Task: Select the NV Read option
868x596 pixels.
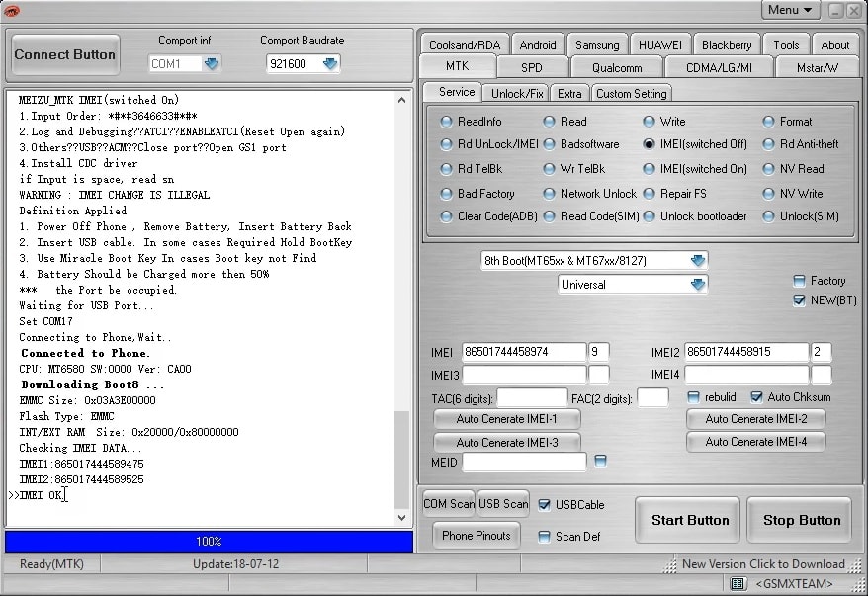Action: click(793, 169)
